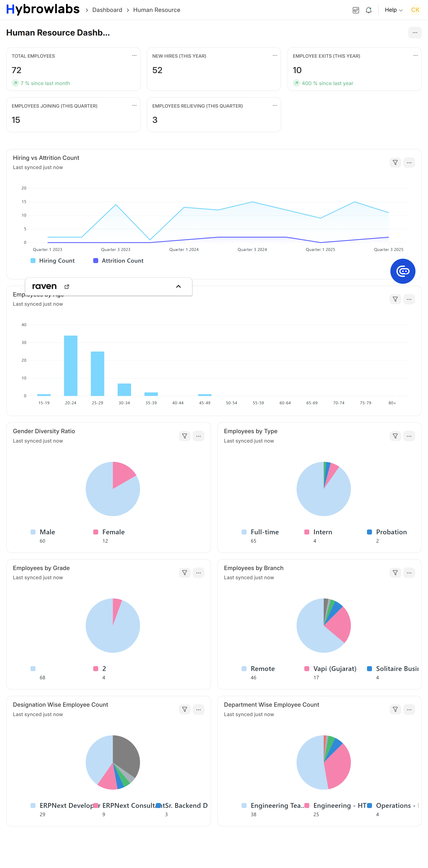Viewport: 428px width, 868px height.
Task: Filter Employees by Branch chart
Action: (395, 573)
